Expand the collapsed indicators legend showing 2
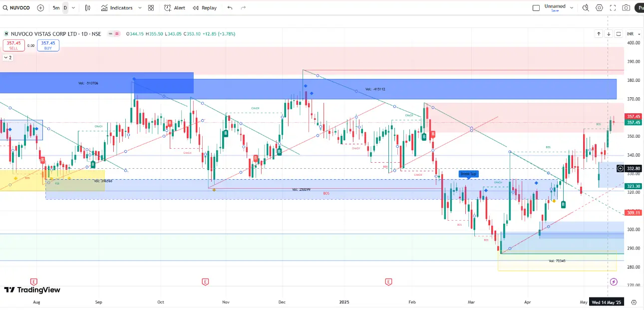The width and height of the screenshot is (644, 310). tap(8, 57)
